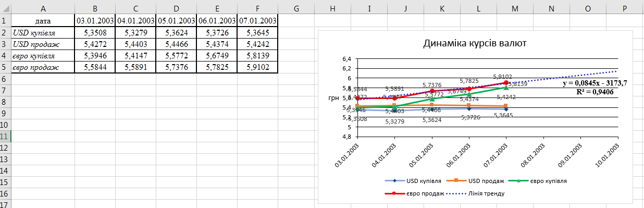Click table cell D2 with value 5,3624
Screen dimensions: 644x208
pos(176,32)
